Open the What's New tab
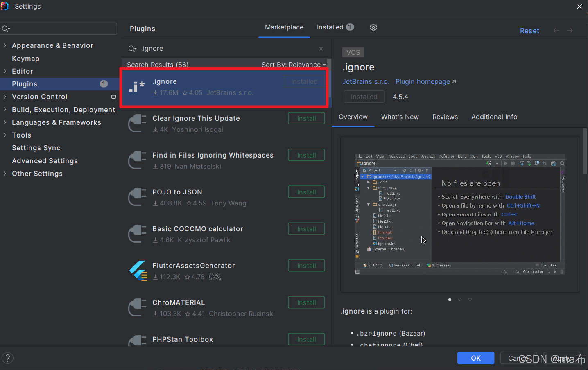The width and height of the screenshot is (588, 370). [400, 117]
